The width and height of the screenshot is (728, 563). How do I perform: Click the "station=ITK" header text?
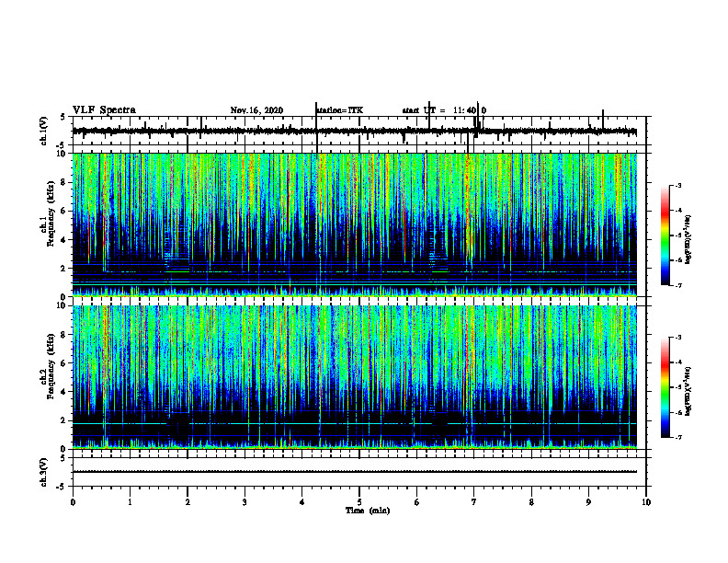pyautogui.click(x=339, y=110)
